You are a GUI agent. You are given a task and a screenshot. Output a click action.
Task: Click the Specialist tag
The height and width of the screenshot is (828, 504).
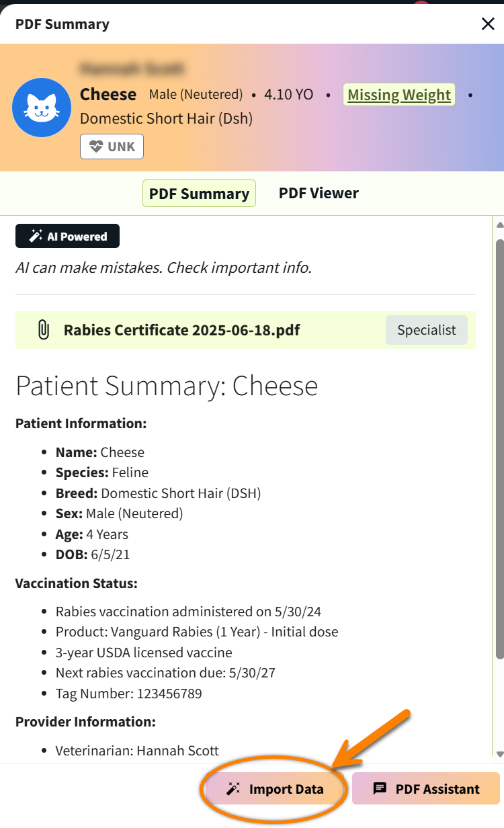426,330
